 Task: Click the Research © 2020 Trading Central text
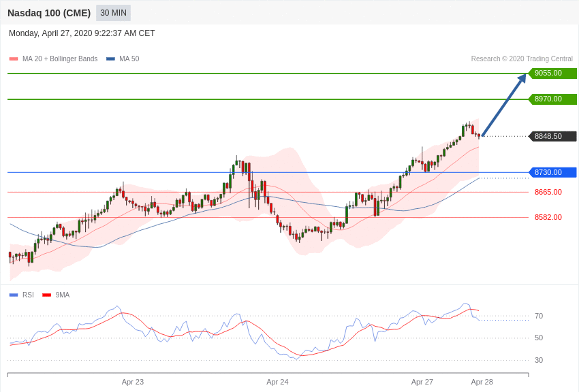[522, 59]
